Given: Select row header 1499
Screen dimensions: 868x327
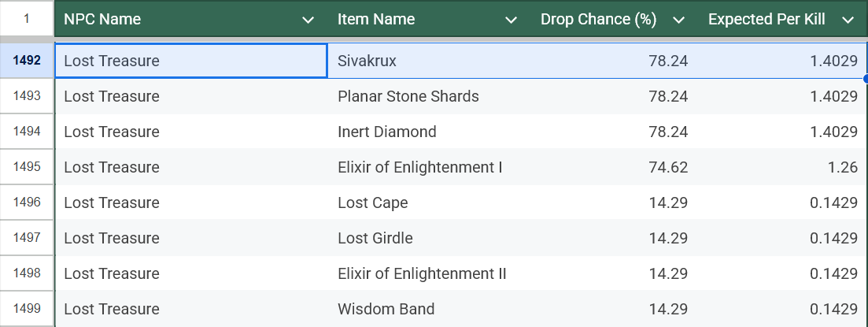Looking at the screenshot, I should click(x=27, y=309).
